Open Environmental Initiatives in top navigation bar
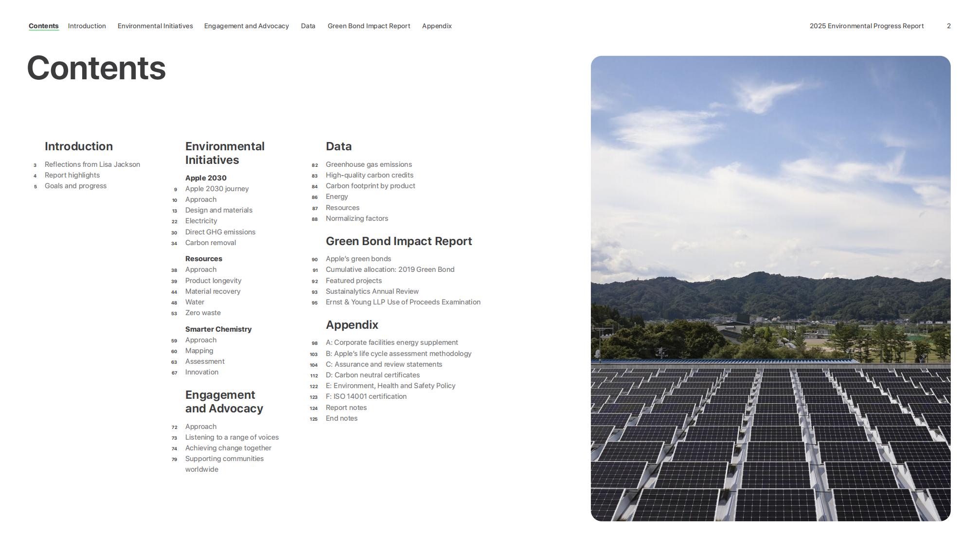Image resolution: width=980 pixels, height=551 pixels. (x=155, y=26)
